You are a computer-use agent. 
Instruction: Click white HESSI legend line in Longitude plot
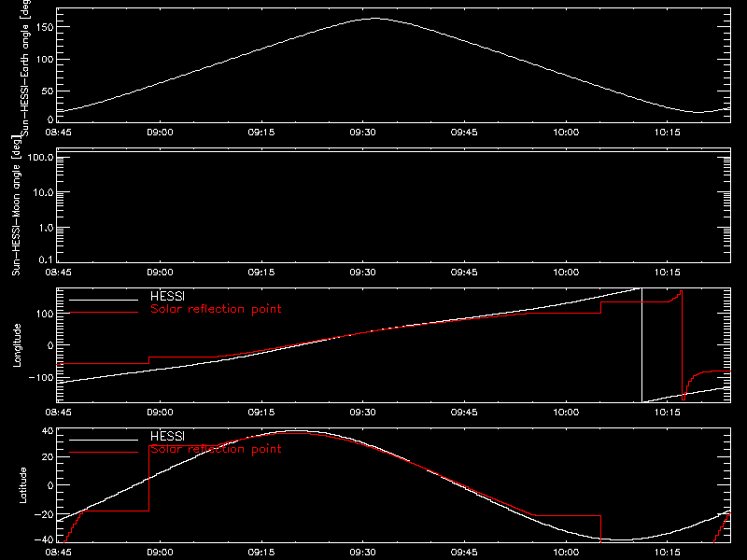(104, 300)
